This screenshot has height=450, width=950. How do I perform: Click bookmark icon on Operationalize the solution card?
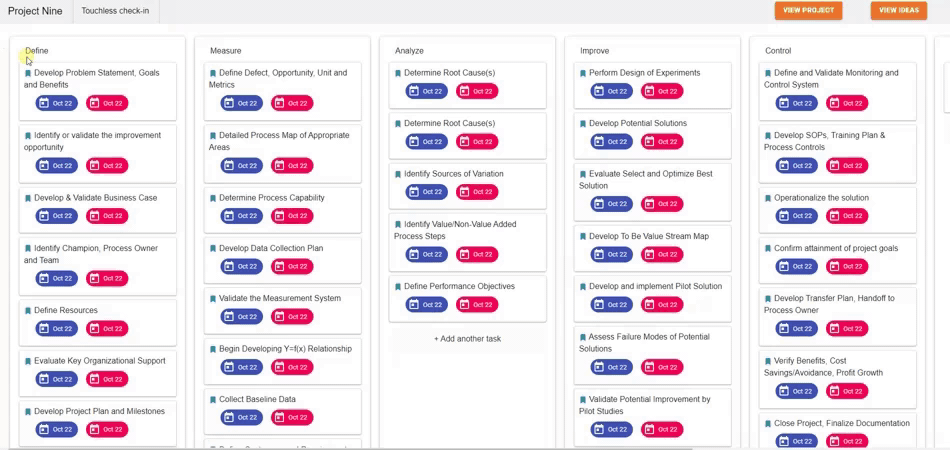click(768, 198)
